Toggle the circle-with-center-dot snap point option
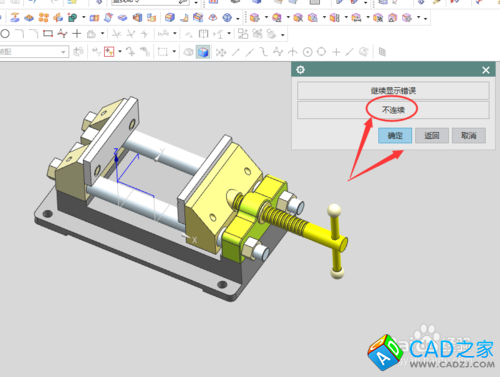Viewport: 500px width, 377px height. 307,52
